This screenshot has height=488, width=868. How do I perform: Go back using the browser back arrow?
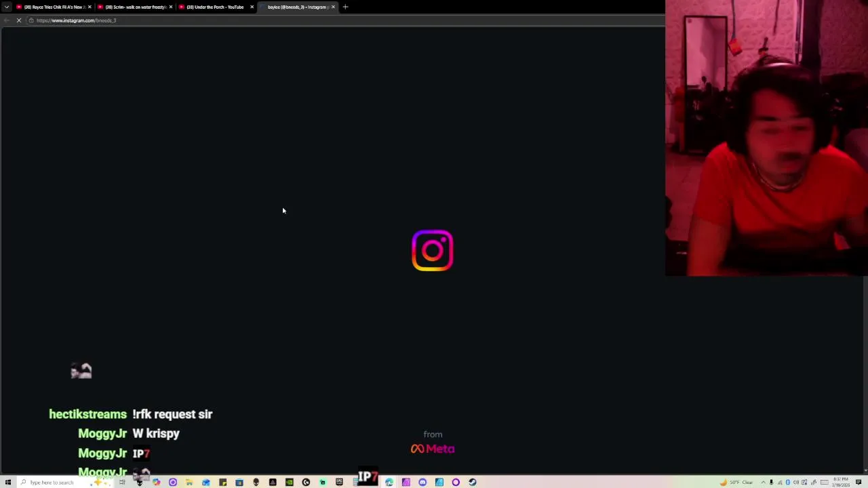point(6,20)
